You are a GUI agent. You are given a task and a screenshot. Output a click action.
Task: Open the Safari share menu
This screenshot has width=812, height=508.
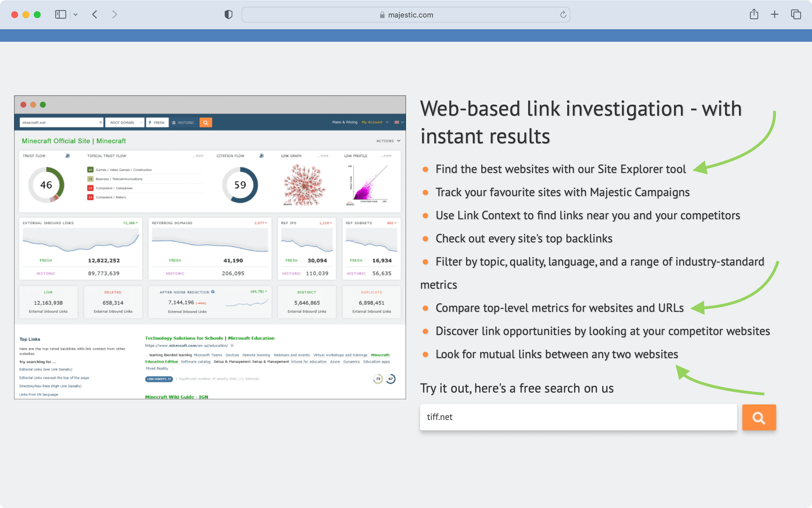point(754,14)
